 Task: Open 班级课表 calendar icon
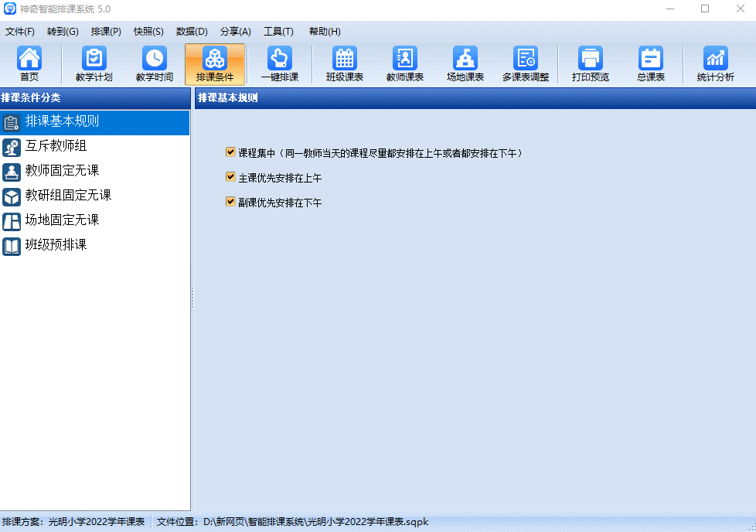[344, 63]
